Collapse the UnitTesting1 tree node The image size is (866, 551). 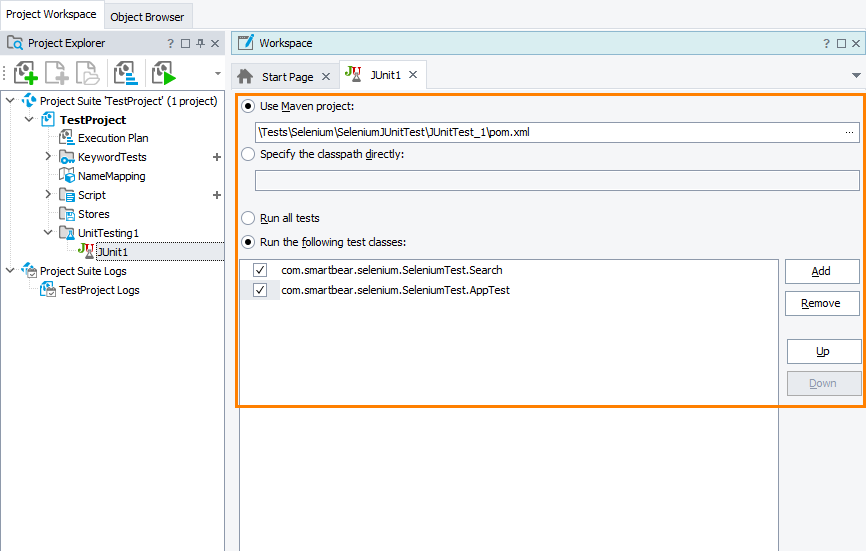(x=48, y=233)
